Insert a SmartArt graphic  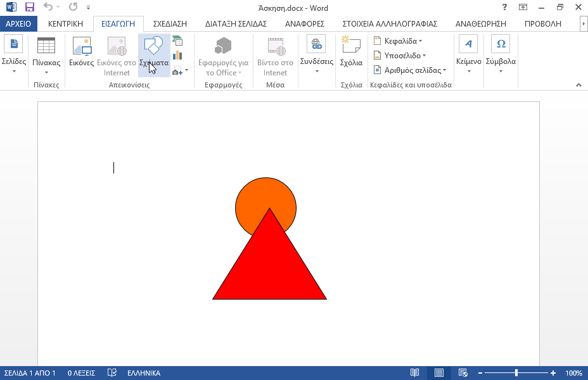coord(177,41)
